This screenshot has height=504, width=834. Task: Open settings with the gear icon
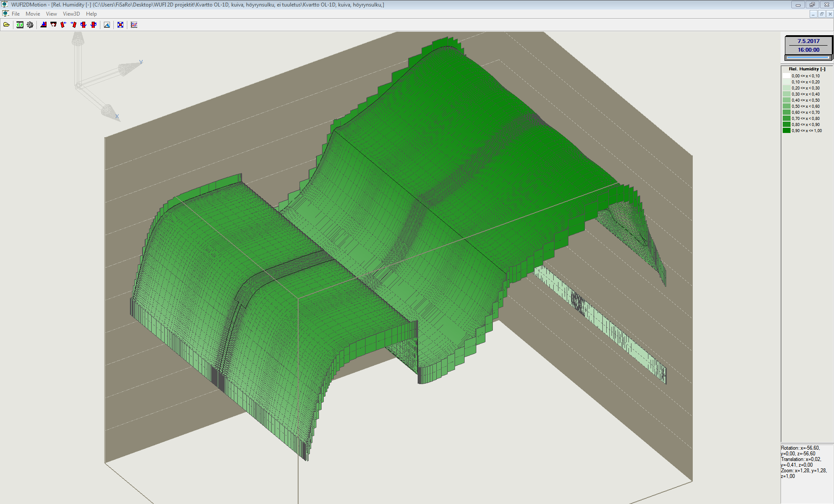[x=30, y=25]
